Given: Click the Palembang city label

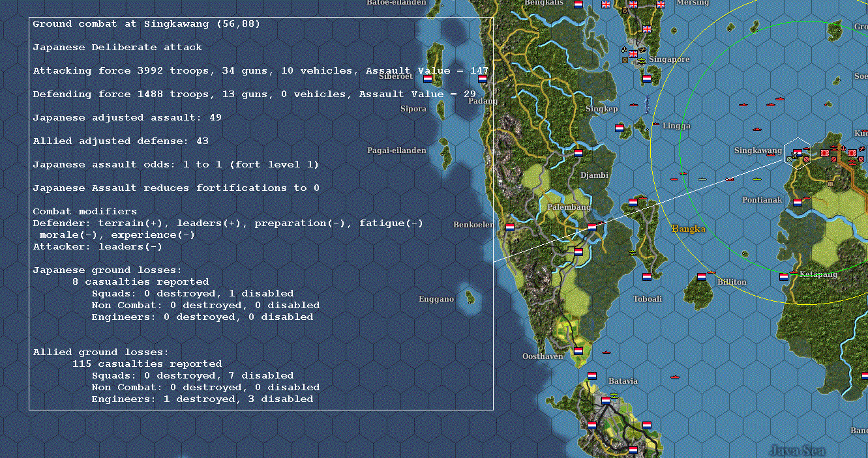Looking at the screenshot, I should coord(569,207).
